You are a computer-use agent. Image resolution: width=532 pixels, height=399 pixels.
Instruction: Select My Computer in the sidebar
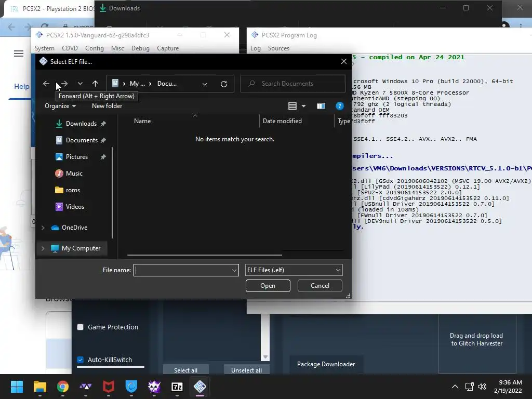81,248
